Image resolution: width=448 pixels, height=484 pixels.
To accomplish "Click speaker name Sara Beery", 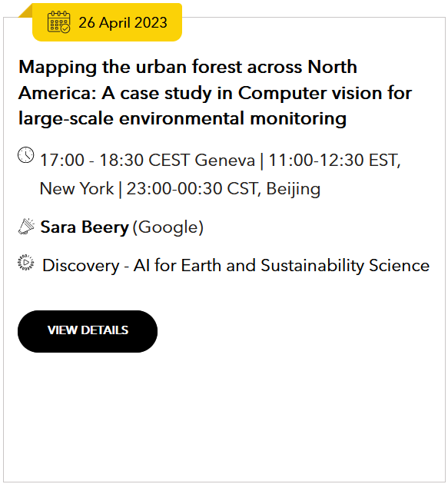I will 85,227.
